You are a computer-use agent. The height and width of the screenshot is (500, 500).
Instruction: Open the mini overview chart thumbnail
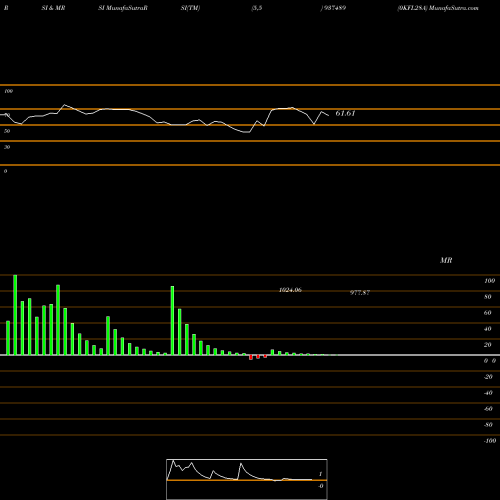[x=247, y=479]
